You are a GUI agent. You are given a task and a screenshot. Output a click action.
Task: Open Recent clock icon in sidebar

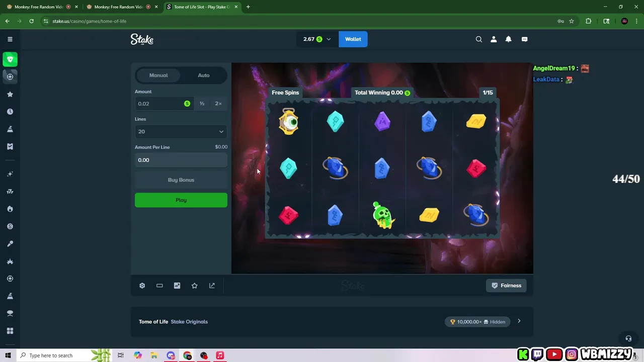point(10,112)
